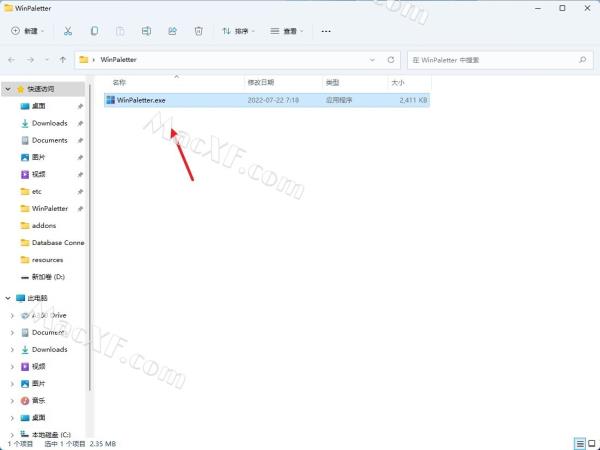
Task: Open the Database Conne folder
Action: point(57,243)
